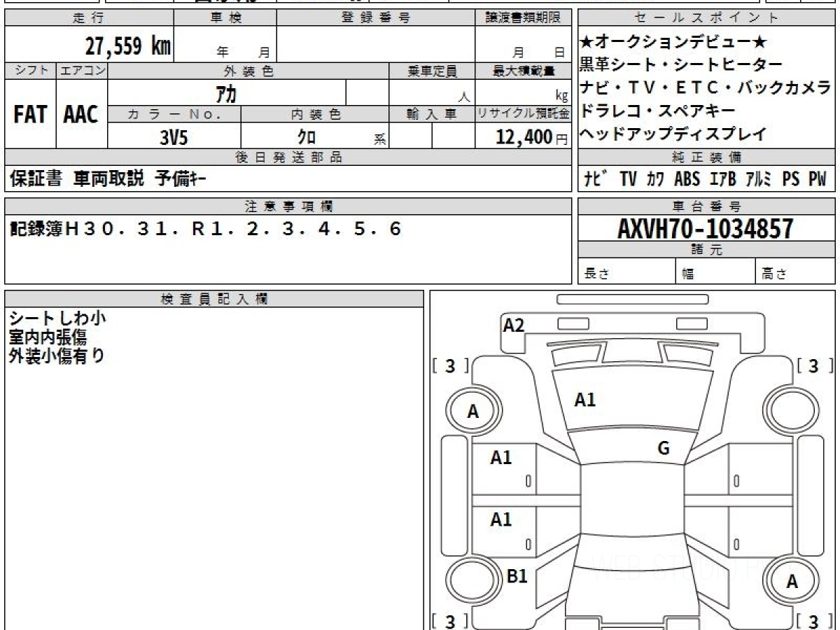Select the ドラレコ・スペアキー line

(658, 111)
